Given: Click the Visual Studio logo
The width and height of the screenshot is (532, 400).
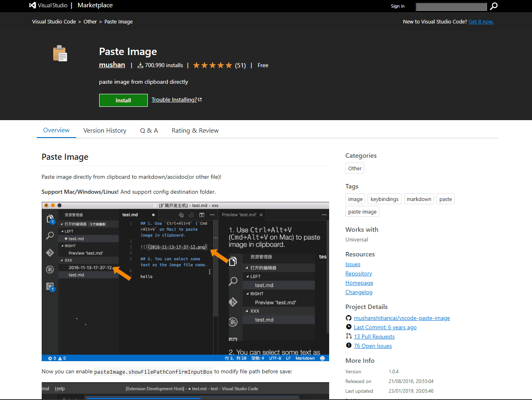Looking at the screenshot, I should tap(48, 5).
